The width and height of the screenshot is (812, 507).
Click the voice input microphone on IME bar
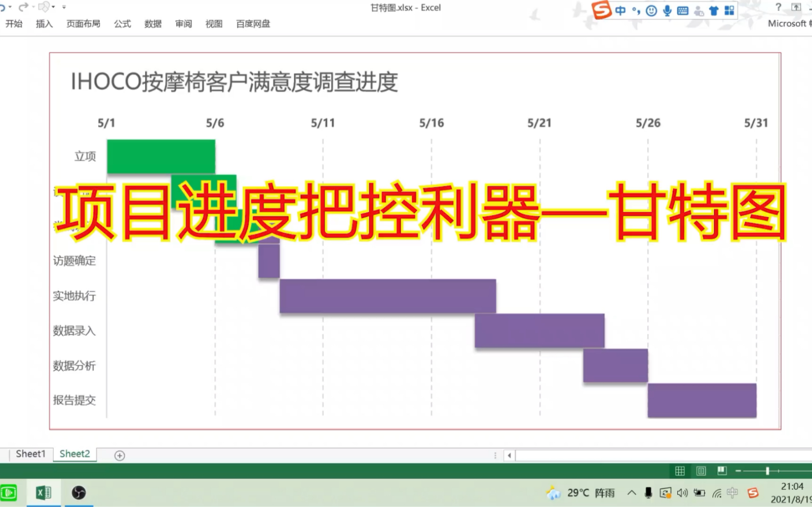click(x=667, y=11)
